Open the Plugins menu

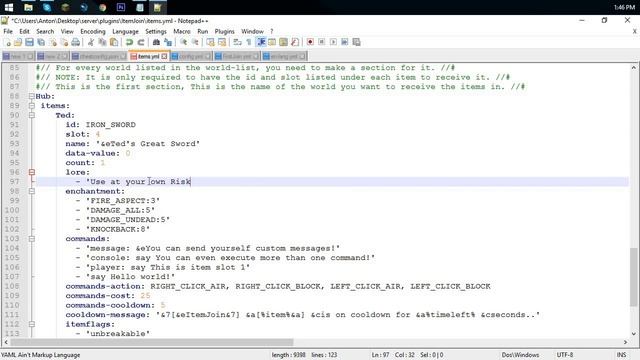coord(224,31)
